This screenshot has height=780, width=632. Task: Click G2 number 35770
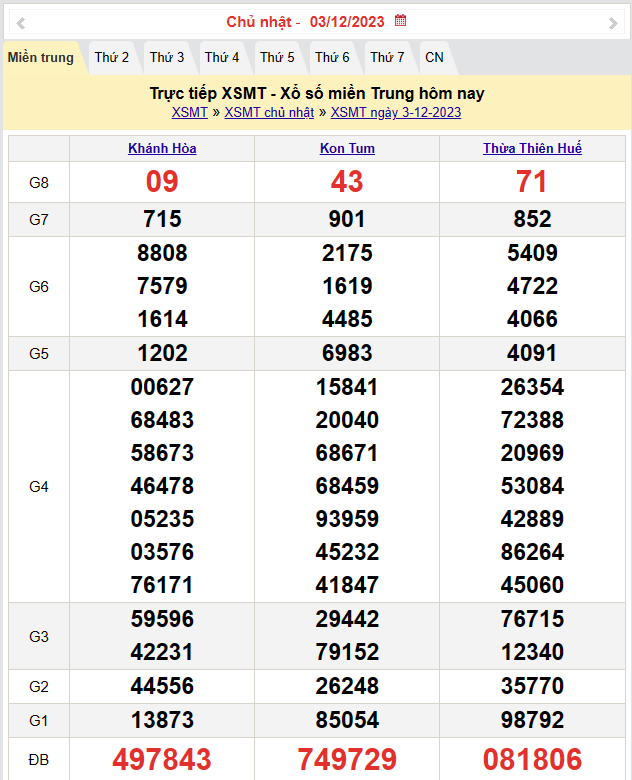coord(532,686)
